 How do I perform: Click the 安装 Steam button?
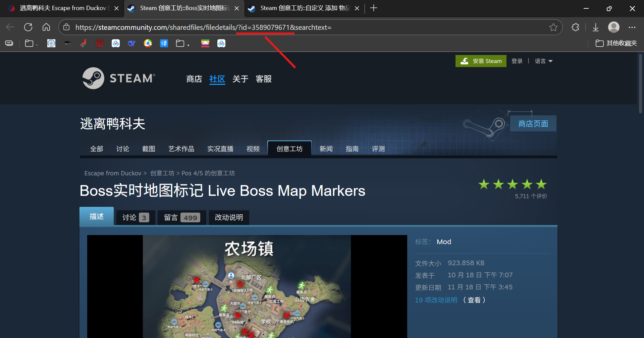(x=481, y=61)
